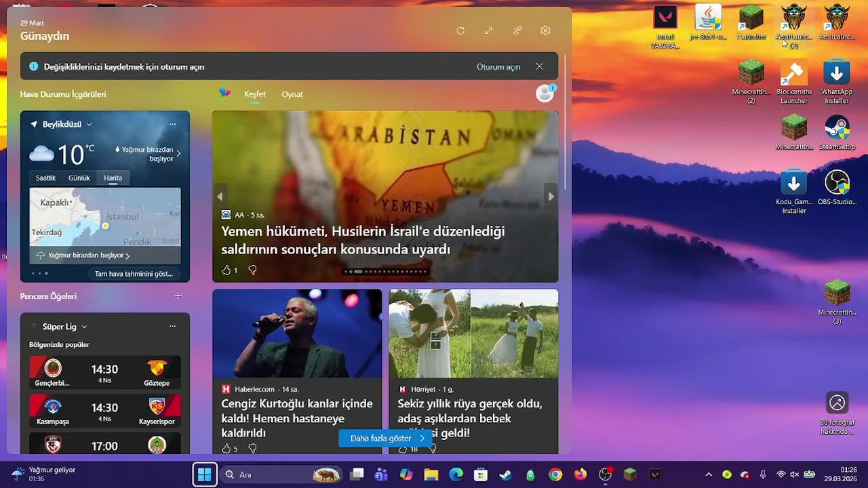Switch to the Oynat tab

point(292,94)
